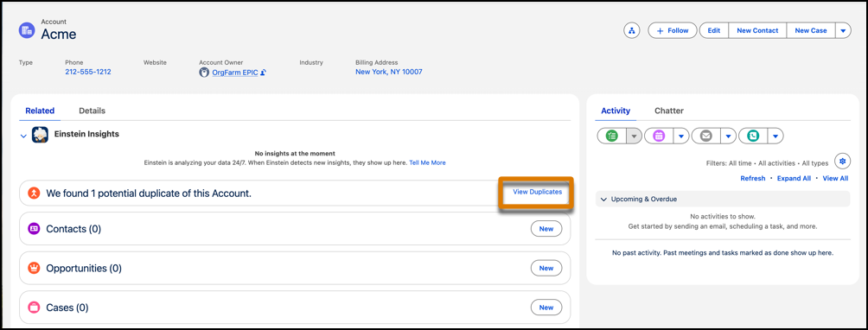Open the dropdown next to New Case
Screen dimensions: 868x330
click(x=843, y=30)
